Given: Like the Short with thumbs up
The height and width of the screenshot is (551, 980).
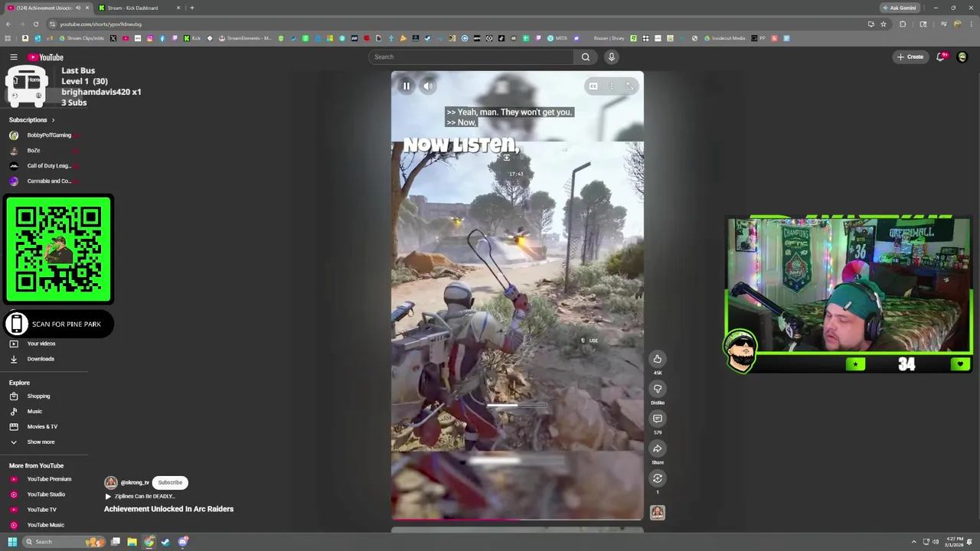Looking at the screenshot, I should tap(657, 359).
